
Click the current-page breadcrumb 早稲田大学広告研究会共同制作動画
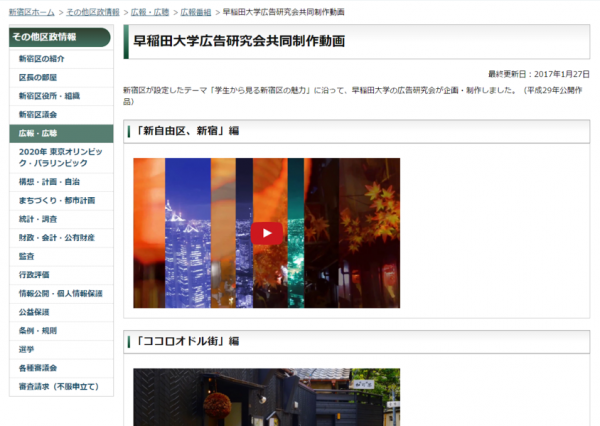(x=284, y=12)
